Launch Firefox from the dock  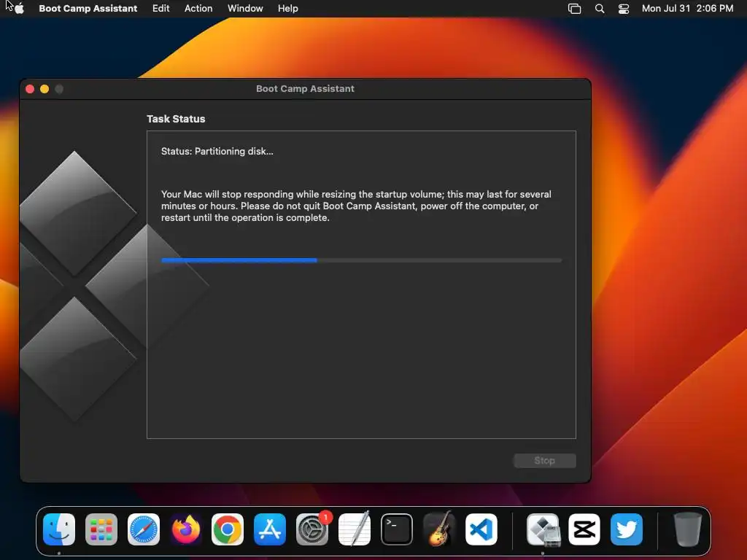point(186,529)
